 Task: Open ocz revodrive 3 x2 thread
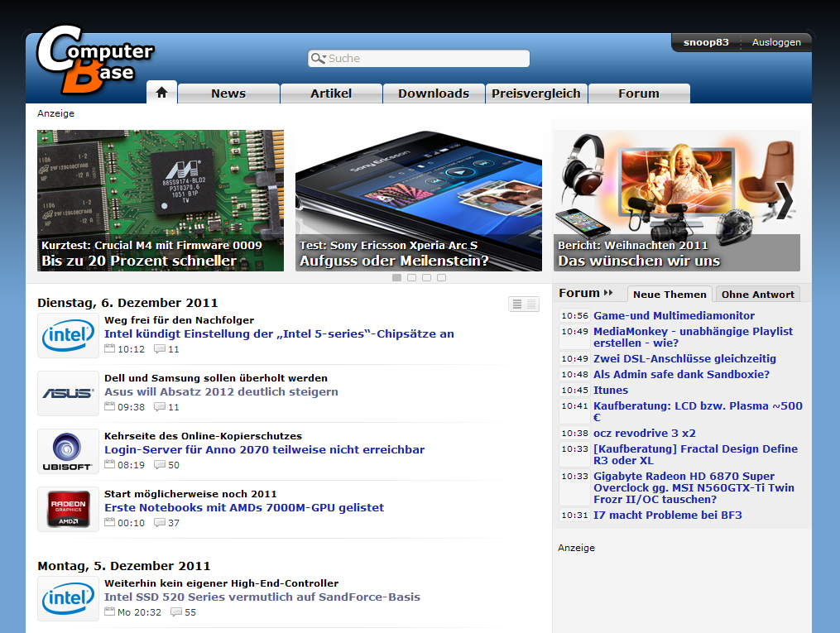645,433
